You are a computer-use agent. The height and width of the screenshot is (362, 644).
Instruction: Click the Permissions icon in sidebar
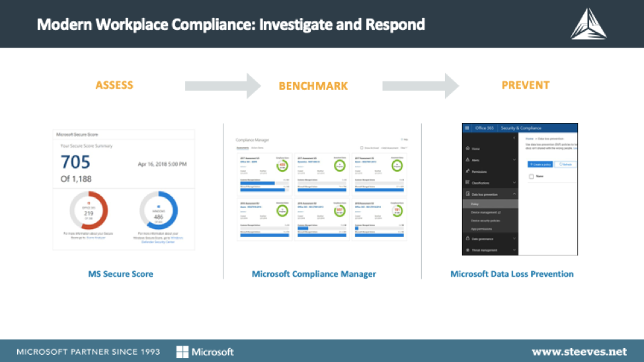click(x=468, y=171)
